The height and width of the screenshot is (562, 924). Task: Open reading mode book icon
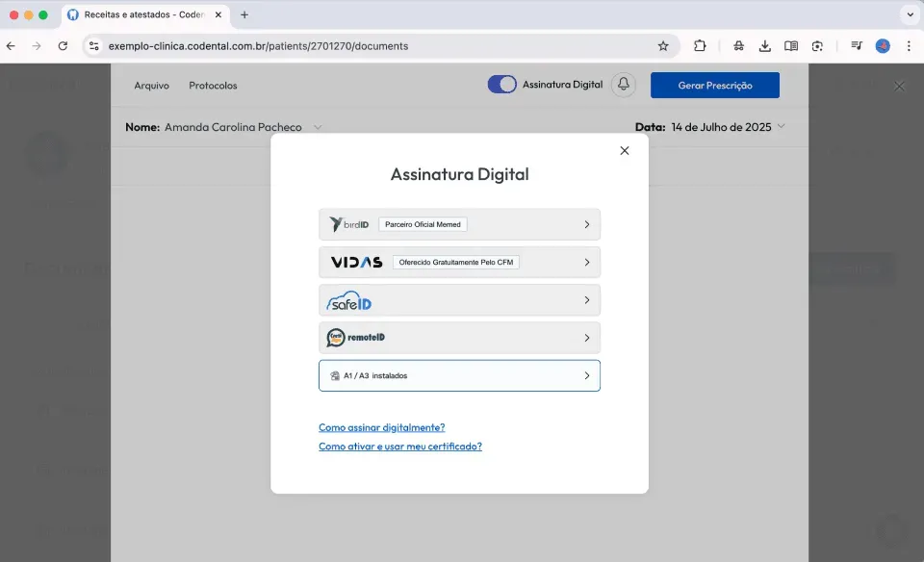(x=791, y=46)
